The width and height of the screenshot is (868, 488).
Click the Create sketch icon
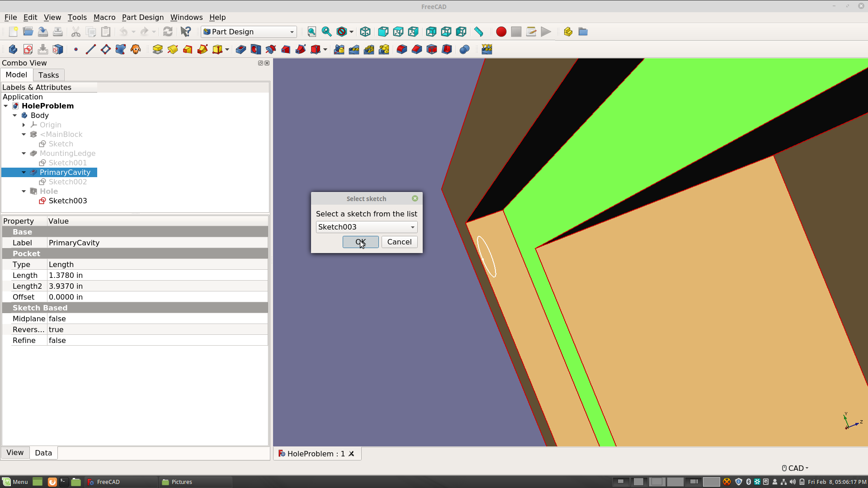(28, 49)
